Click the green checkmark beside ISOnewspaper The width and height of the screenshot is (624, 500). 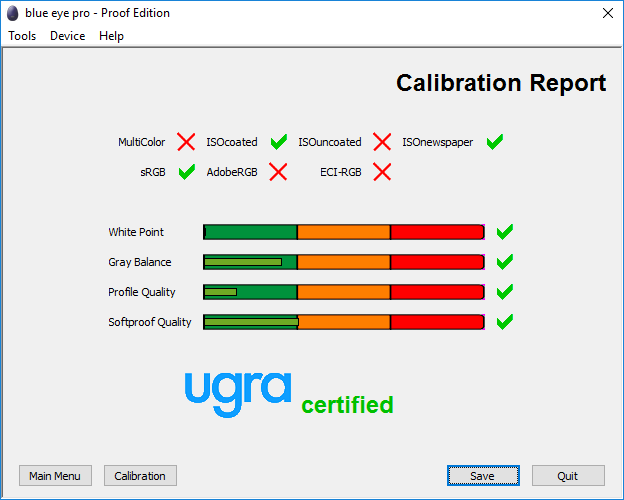pyautogui.click(x=495, y=142)
